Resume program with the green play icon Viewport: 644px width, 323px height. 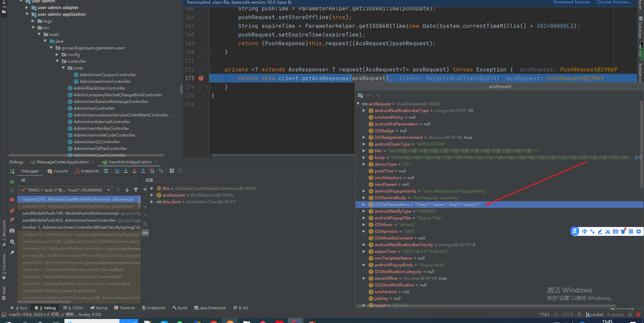(12, 182)
